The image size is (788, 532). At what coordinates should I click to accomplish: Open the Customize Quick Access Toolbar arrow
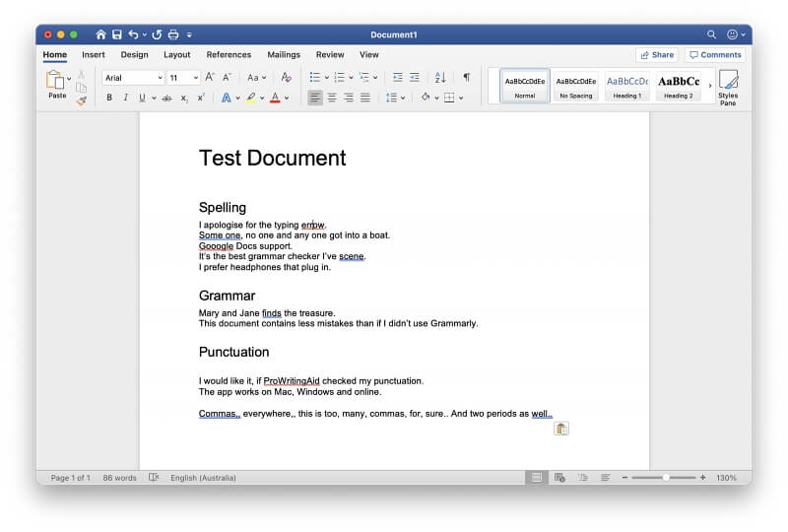[x=189, y=34]
